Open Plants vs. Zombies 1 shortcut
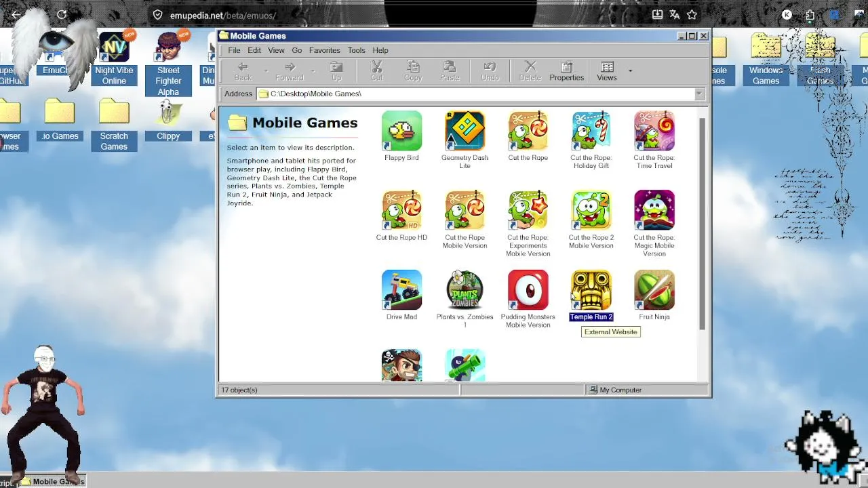 pos(465,289)
